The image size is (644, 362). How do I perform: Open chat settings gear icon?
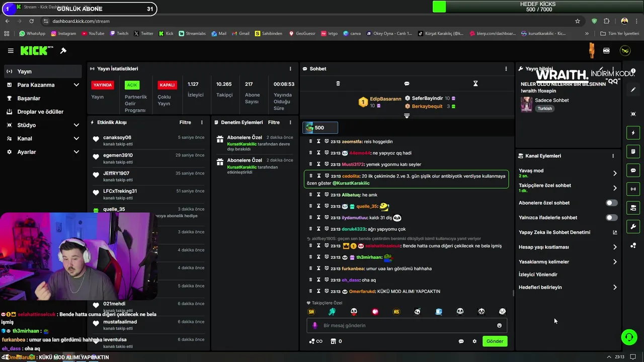click(474, 341)
